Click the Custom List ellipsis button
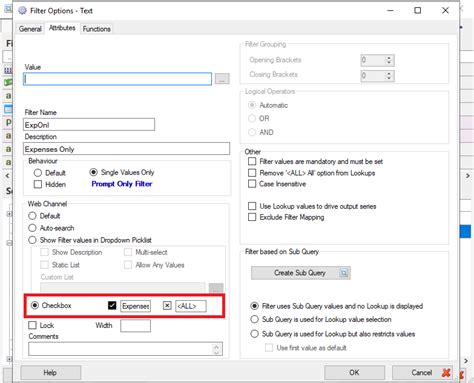The height and width of the screenshot is (383, 474). pyautogui.click(x=216, y=288)
